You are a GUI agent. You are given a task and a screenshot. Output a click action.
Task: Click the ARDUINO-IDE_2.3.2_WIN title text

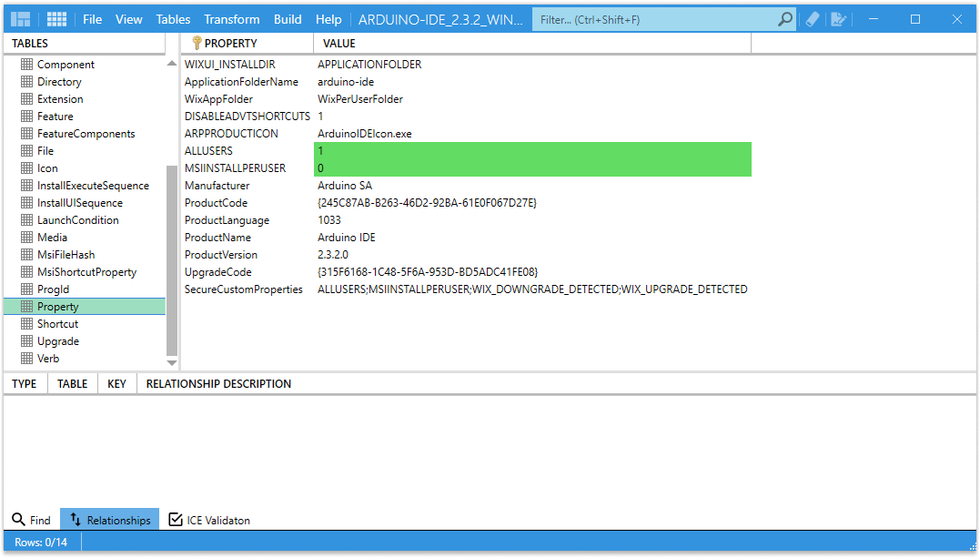pos(440,19)
